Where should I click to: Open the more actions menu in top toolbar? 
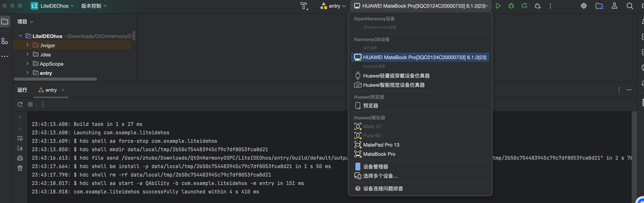550,6
